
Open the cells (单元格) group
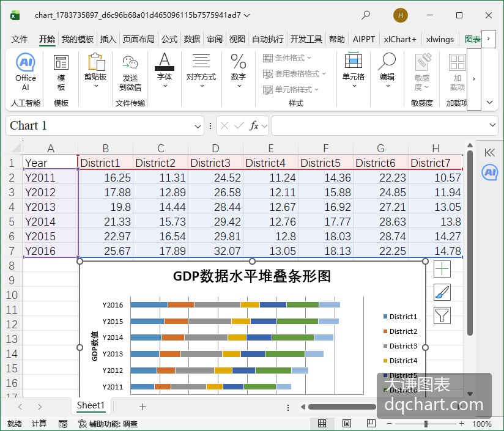[x=354, y=70]
